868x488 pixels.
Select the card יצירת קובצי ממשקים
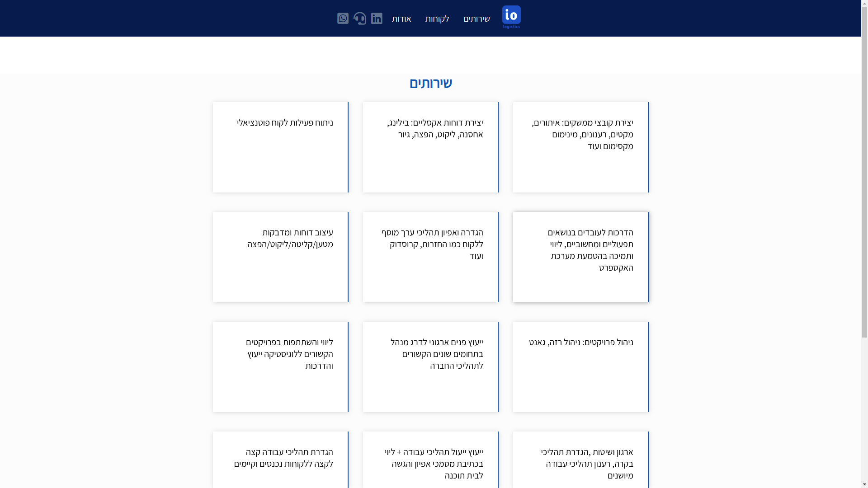(581, 147)
